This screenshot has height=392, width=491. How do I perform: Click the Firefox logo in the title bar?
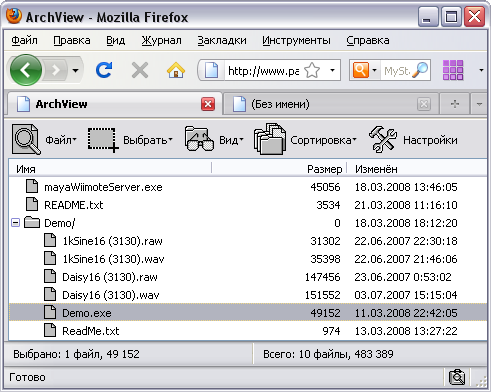point(14,16)
